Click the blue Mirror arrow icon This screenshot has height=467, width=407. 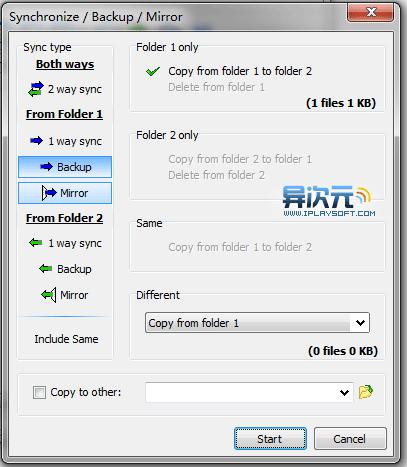(49, 193)
